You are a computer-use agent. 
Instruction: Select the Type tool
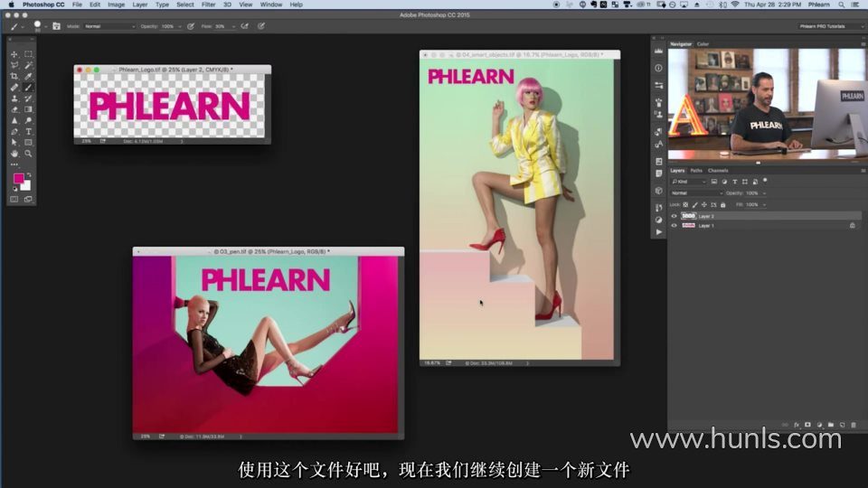[x=28, y=132]
